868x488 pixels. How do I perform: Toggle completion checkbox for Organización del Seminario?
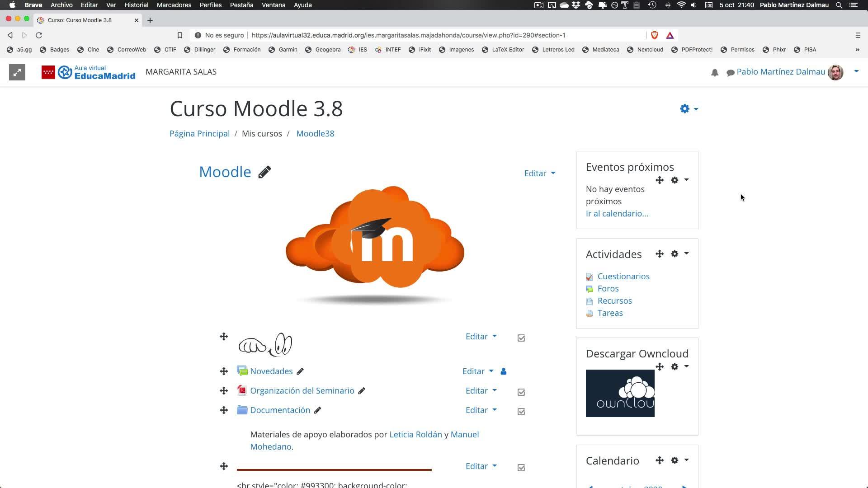[521, 392]
